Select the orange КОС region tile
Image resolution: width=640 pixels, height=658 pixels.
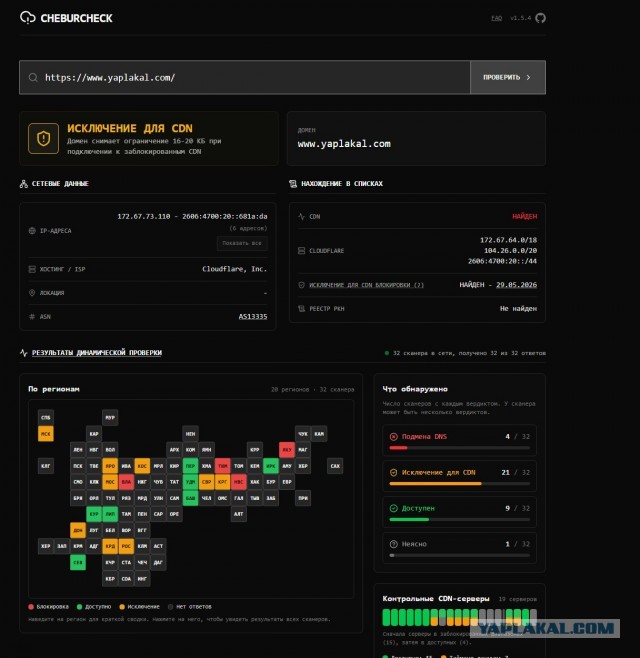click(142, 466)
